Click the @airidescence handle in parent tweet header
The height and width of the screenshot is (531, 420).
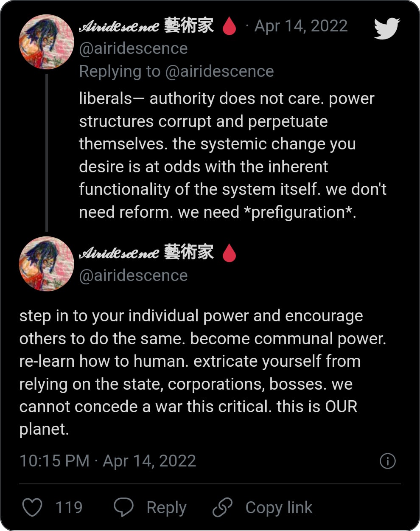(x=133, y=49)
